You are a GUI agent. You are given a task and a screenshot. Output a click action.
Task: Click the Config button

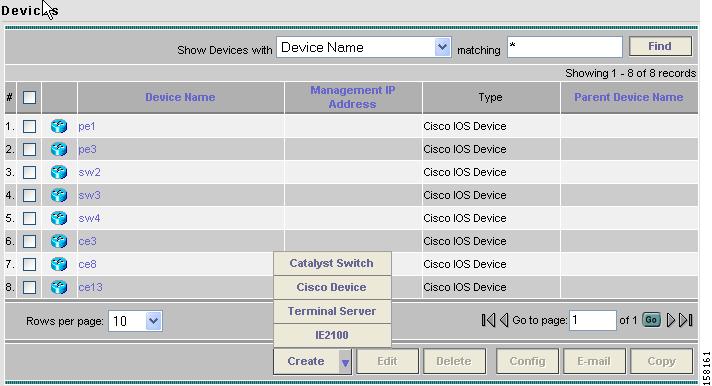[527, 361]
